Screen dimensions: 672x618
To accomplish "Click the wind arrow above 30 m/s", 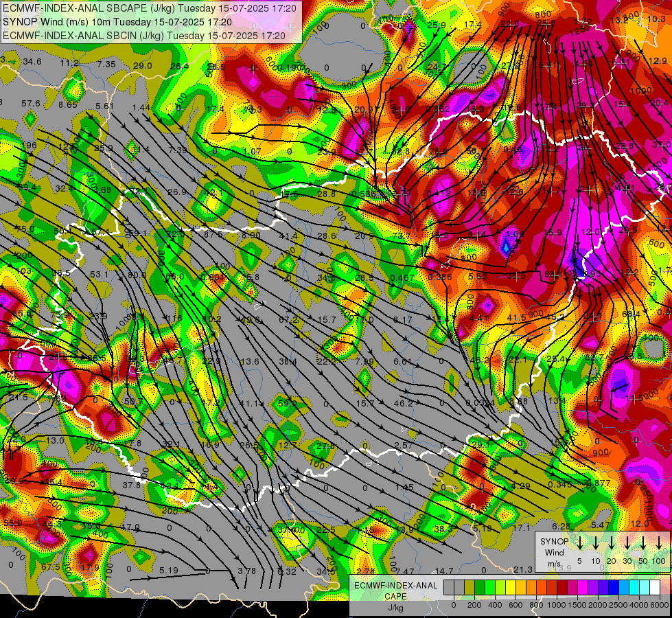I will pyautogui.click(x=627, y=542).
